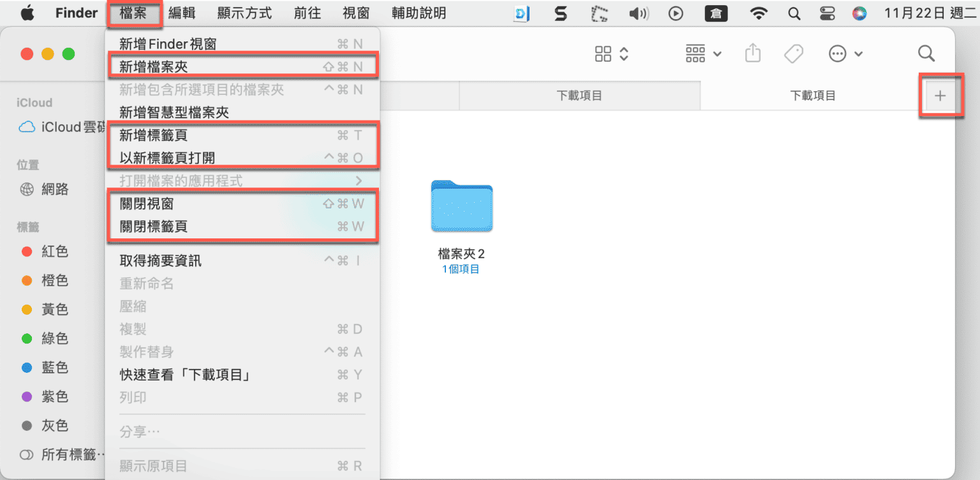Add a new tab with plus button
Image resolution: width=980 pixels, height=480 pixels.
click(940, 96)
